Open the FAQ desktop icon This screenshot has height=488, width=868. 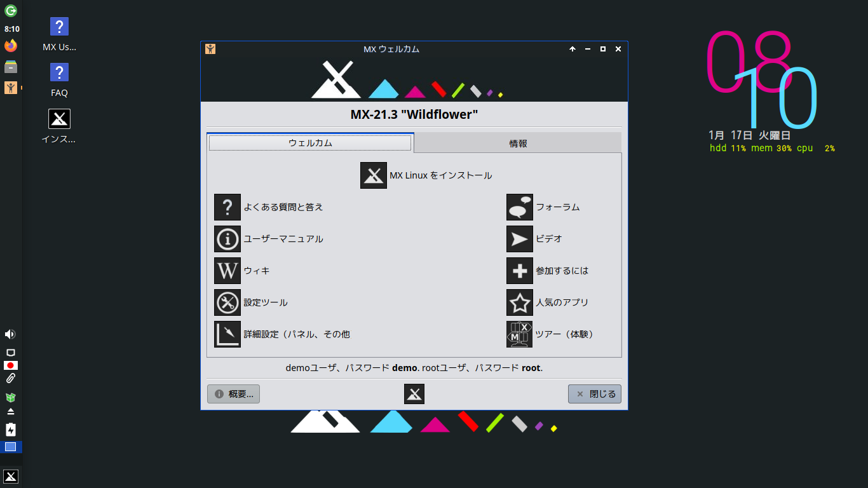[59, 80]
